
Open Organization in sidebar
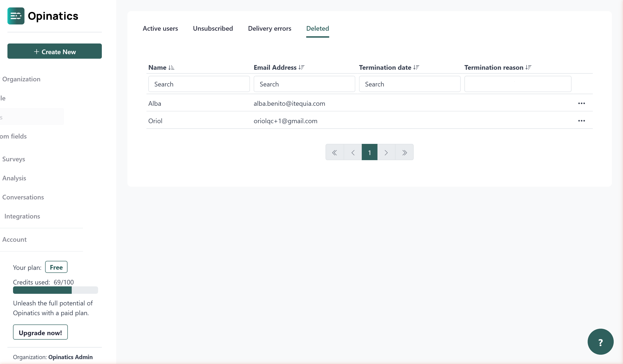(x=21, y=79)
